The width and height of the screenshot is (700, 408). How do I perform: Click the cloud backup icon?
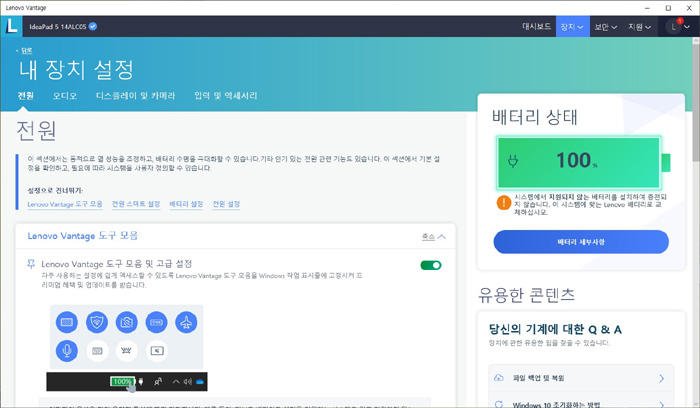coord(499,378)
